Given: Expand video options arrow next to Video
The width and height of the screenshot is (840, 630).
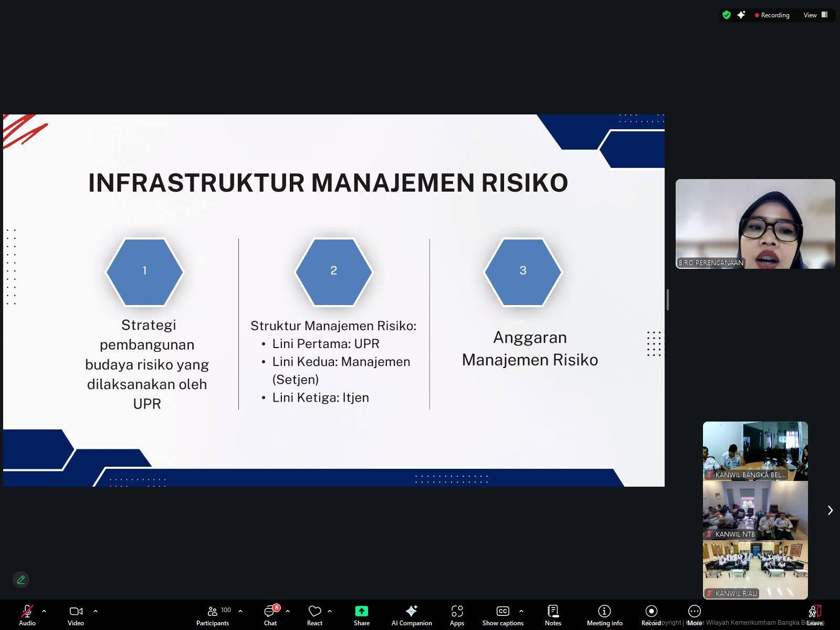Looking at the screenshot, I should click(x=96, y=611).
